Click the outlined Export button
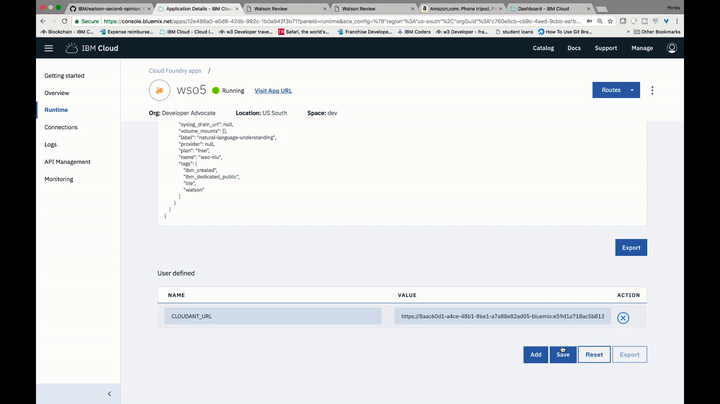Screen dimensions: 720x404 pyautogui.click(x=630, y=354)
